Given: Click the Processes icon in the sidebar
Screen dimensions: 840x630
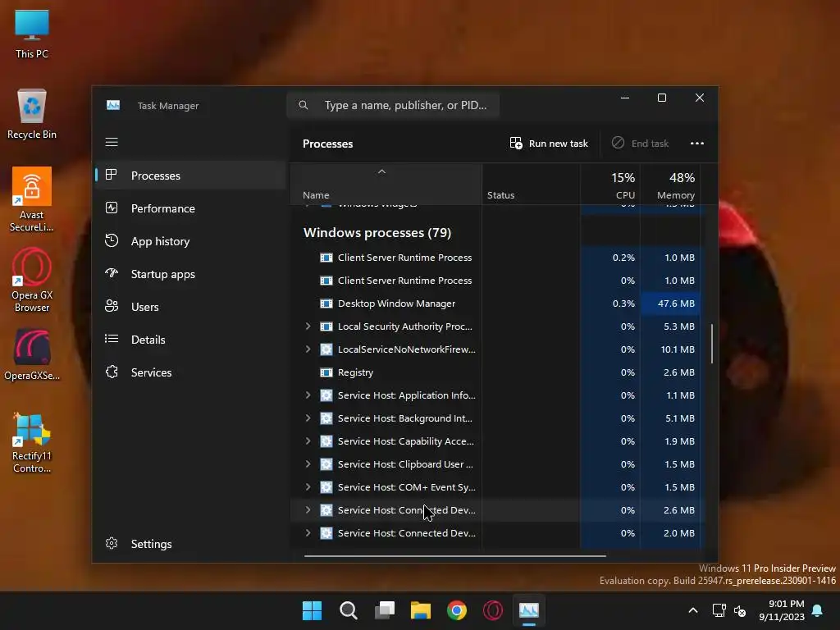Looking at the screenshot, I should click(x=112, y=175).
